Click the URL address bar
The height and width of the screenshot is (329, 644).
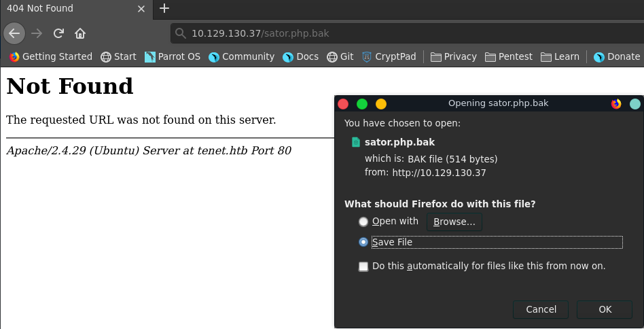(408, 33)
